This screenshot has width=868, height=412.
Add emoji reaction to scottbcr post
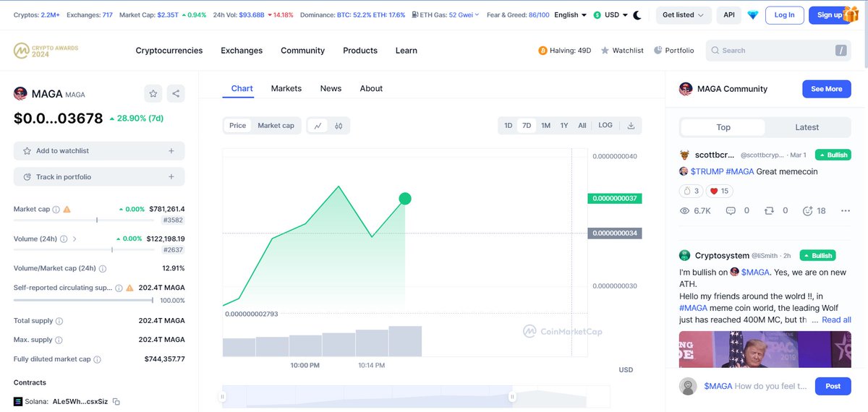click(x=807, y=211)
